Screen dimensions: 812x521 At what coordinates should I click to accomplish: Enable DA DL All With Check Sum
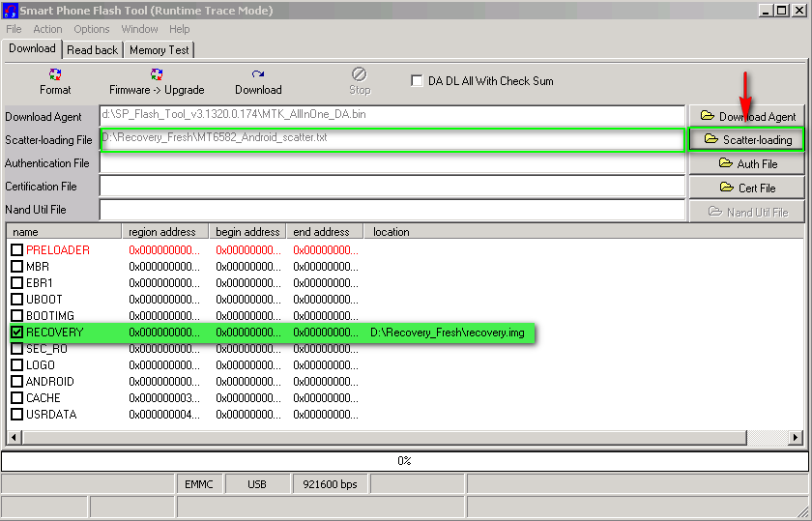[418, 81]
